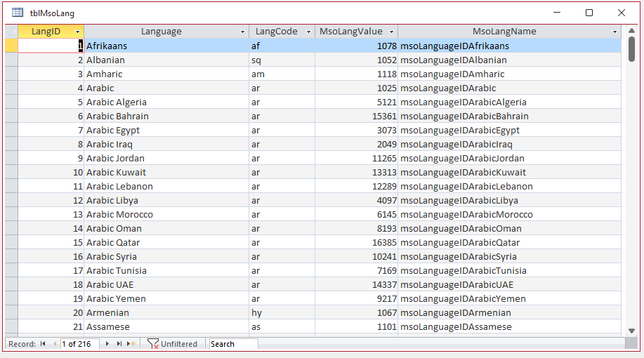Open the Language column filter dropdown
Image resolution: width=644 pixels, height=358 pixels.
(242, 32)
